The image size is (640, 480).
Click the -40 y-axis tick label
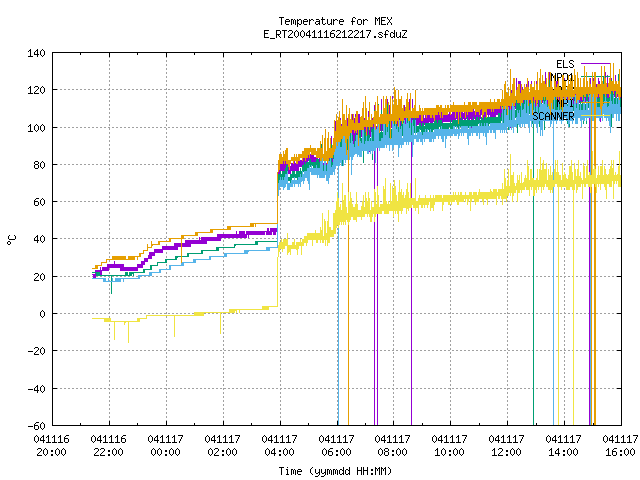36,389
